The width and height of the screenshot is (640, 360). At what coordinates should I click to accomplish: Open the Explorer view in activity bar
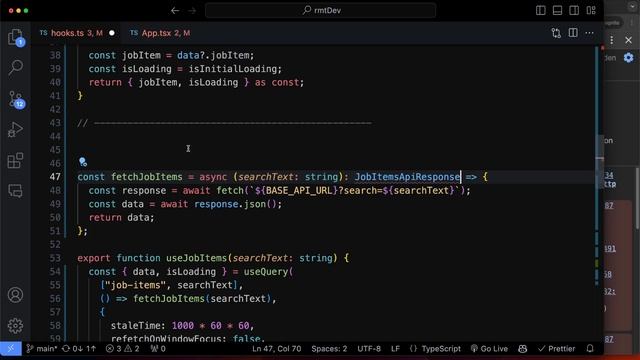(16, 38)
